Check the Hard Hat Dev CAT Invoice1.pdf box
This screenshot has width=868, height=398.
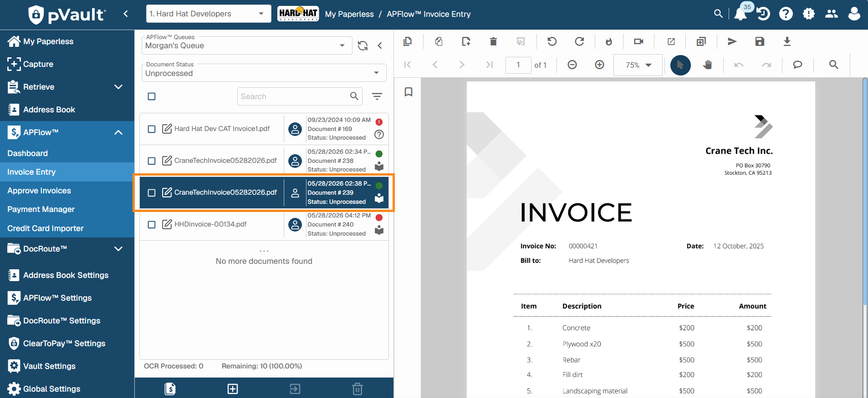(x=152, y=129)
